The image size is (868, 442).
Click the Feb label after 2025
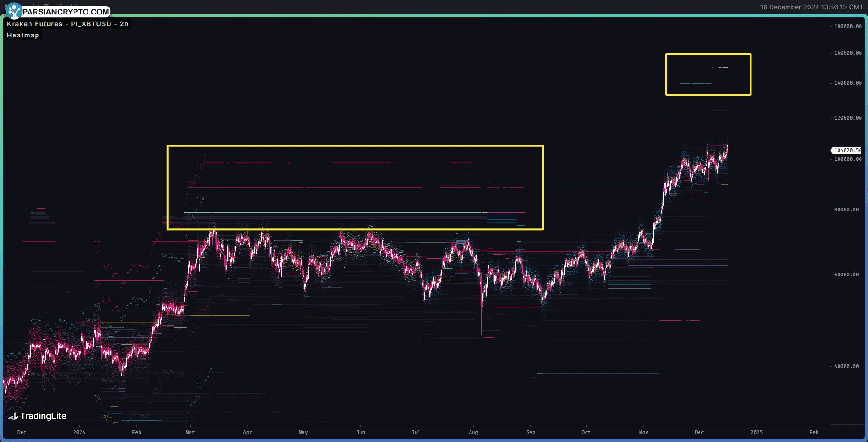814,432
